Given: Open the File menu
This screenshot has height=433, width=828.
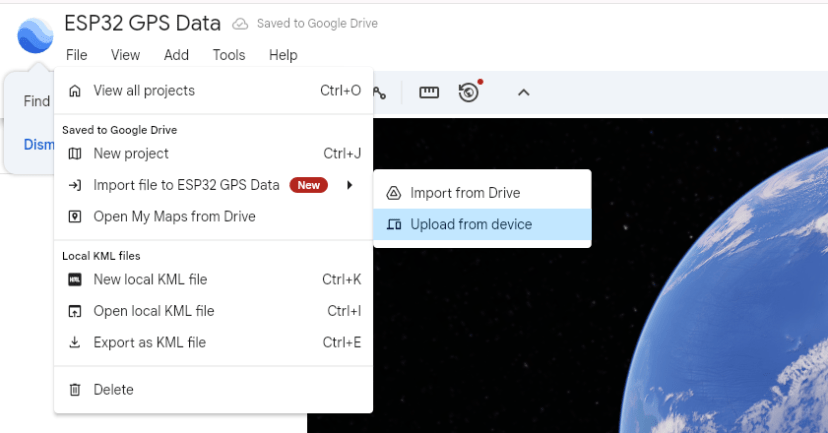Looking at the screenshot, I should (76, 55).
